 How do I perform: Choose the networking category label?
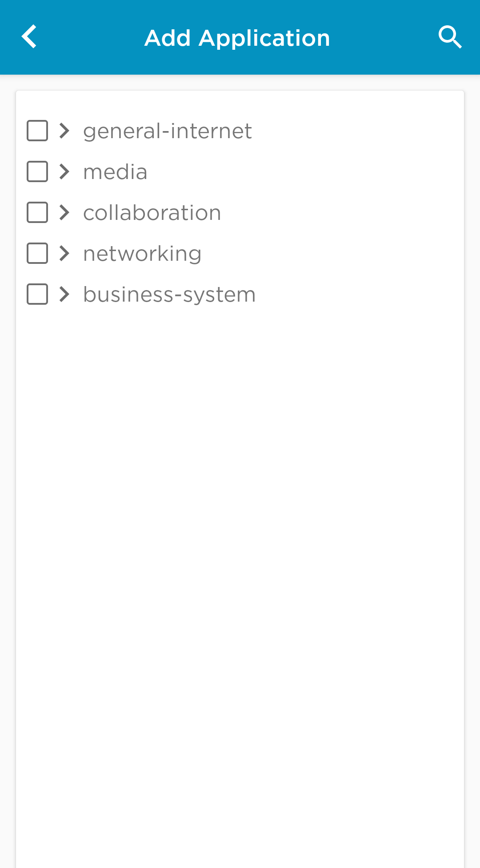142,254
